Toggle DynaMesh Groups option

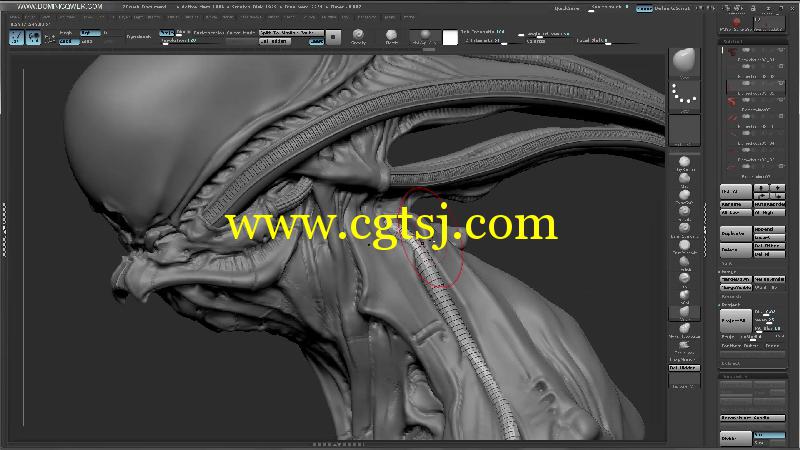167,33
